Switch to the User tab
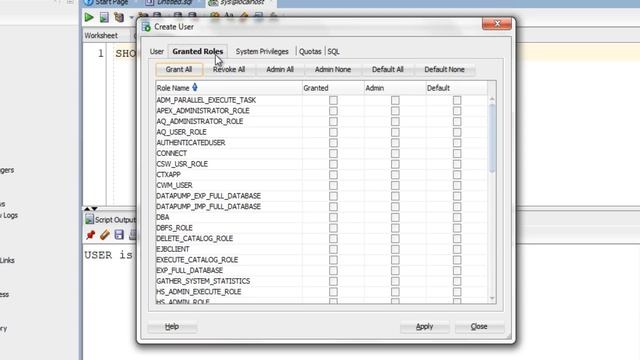The image size is (640, 360). click(x=157, y=51)
